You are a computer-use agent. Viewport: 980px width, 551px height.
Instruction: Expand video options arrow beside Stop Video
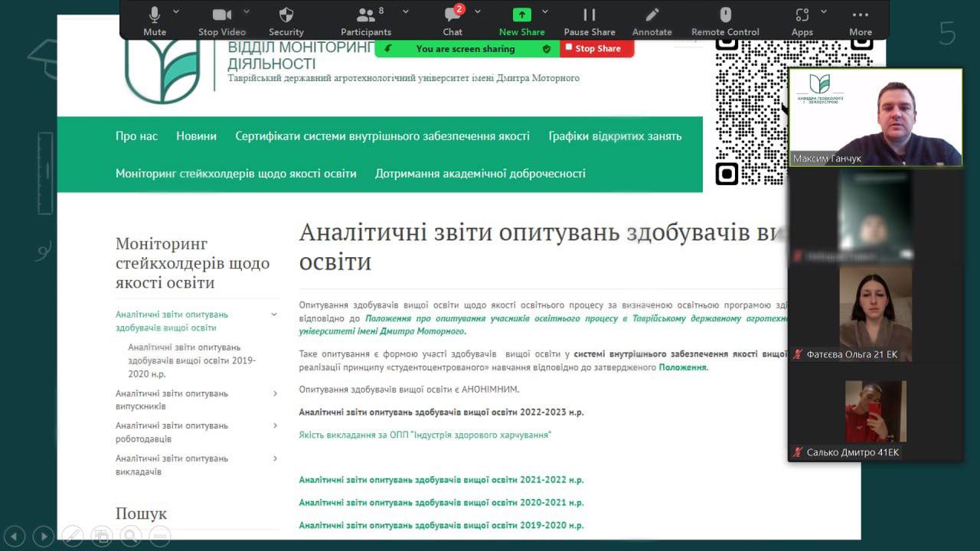click(247, 11)
